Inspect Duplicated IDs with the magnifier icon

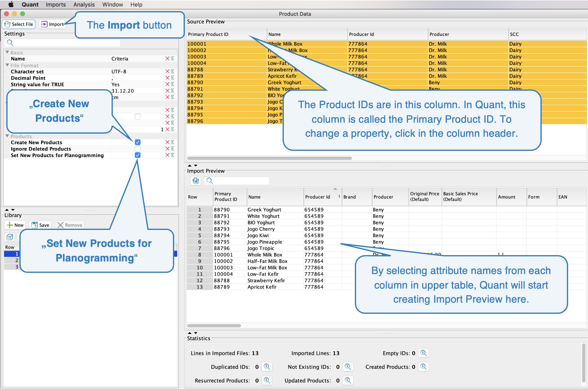click(267, 367)
